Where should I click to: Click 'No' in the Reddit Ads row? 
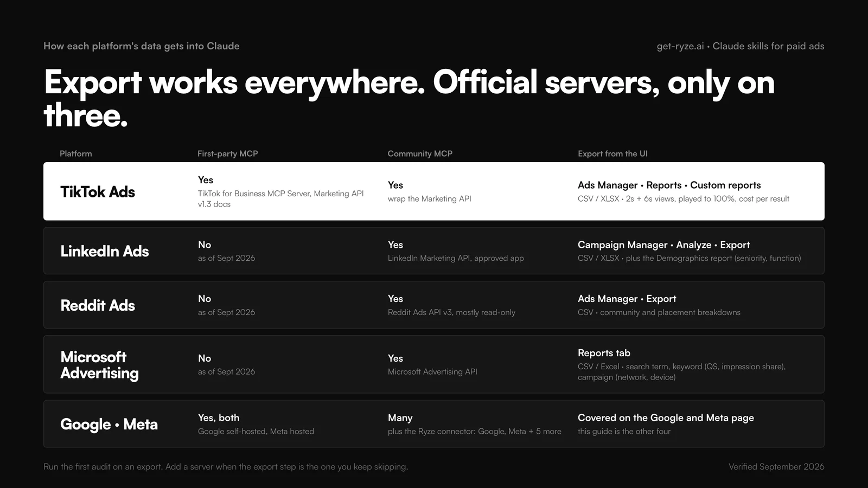[x=205, y=299]
